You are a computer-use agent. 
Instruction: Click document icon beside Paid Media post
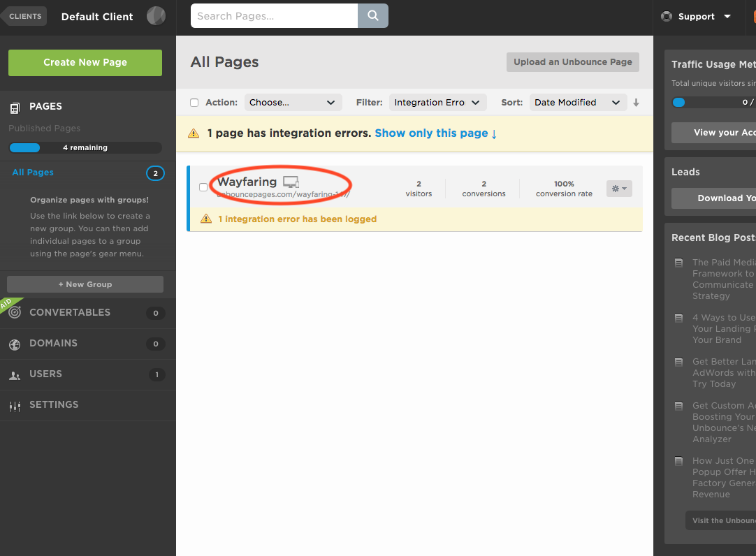tap(679, 263)
